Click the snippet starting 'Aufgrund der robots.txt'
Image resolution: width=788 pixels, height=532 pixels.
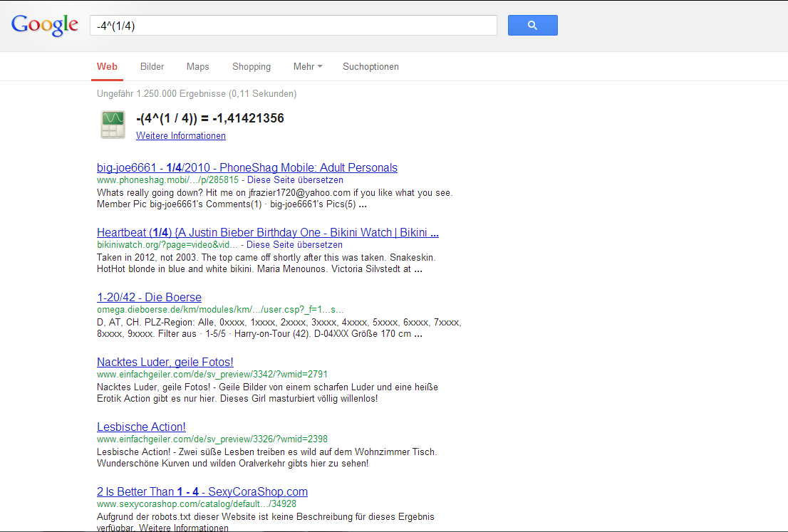click(x=266, y=522)
